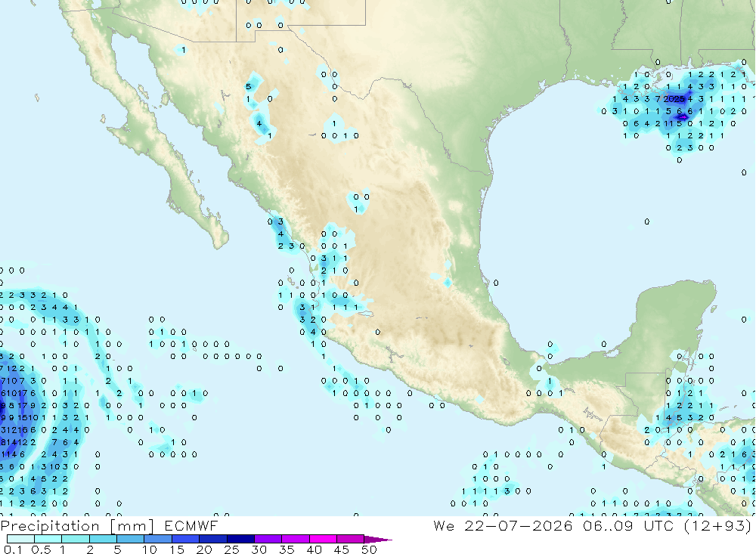
Task: Click the legend value "50"
Action: pyautogui.click(x=369, y=549)
